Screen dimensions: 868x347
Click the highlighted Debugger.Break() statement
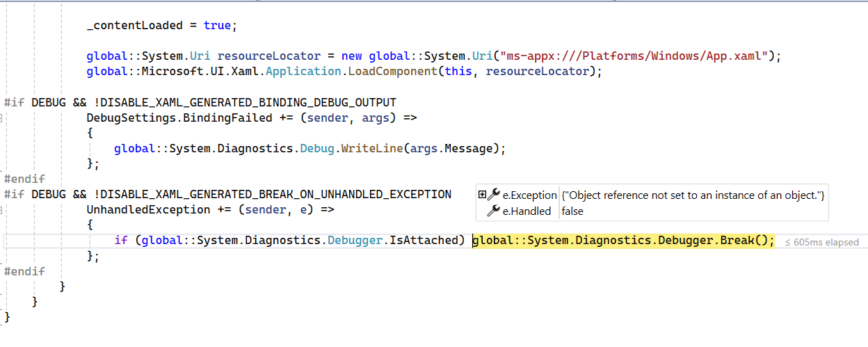(x=623, y=241)
